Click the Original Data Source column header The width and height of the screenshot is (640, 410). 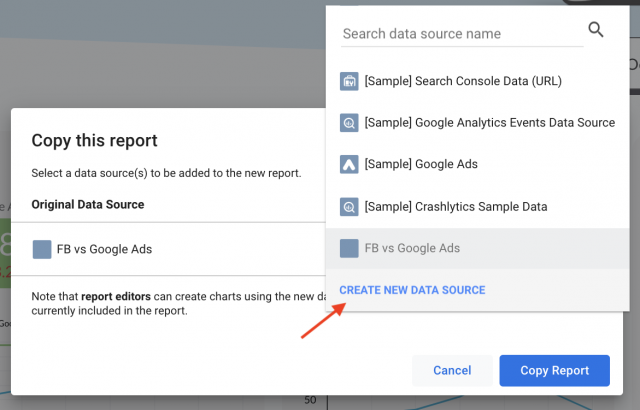point(88,204)
